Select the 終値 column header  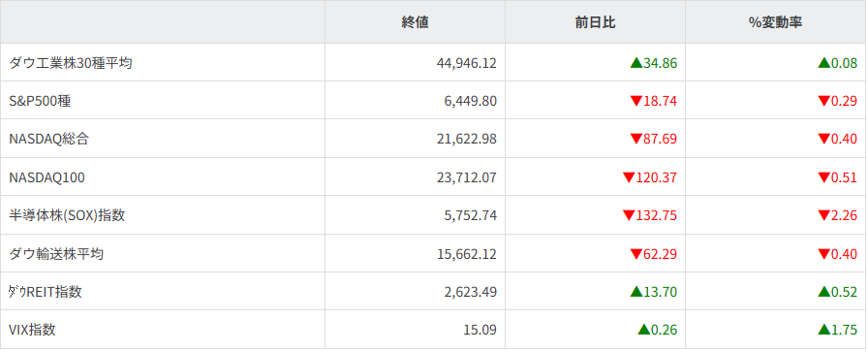click(x=415, y=22)
